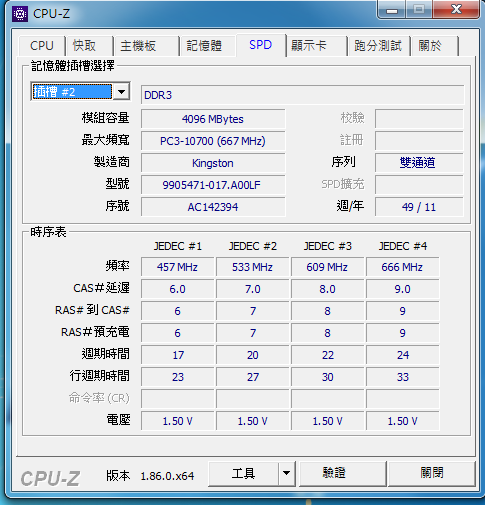Click the 609 MHz frequency cell
Screen dimensions: 485x505
(328, 267)
